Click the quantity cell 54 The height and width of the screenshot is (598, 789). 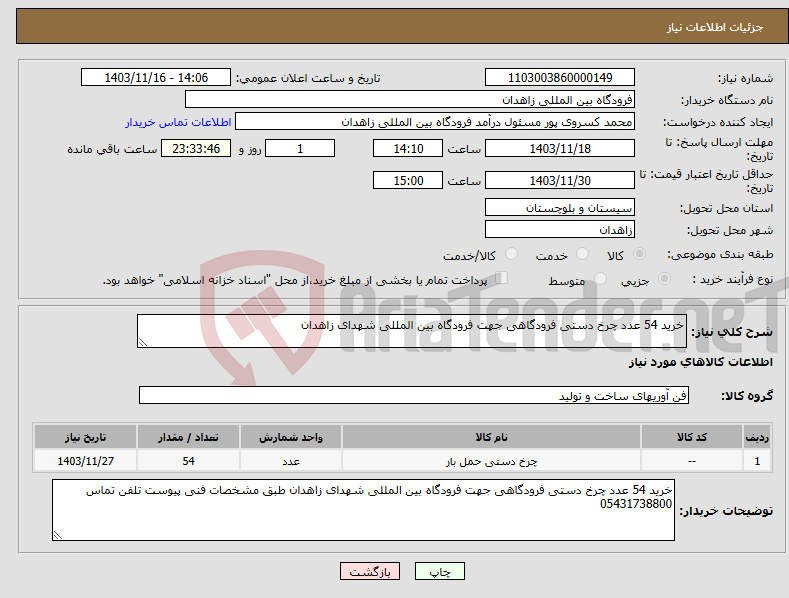click(x=188, y=461)
